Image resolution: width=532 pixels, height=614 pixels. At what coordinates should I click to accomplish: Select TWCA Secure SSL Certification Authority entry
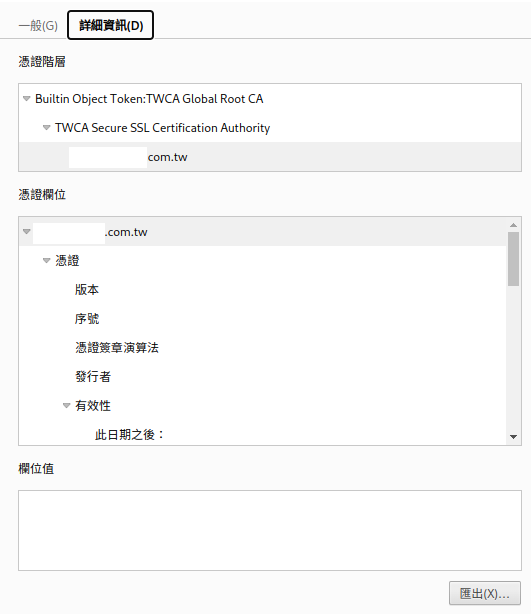click(162, 128)
